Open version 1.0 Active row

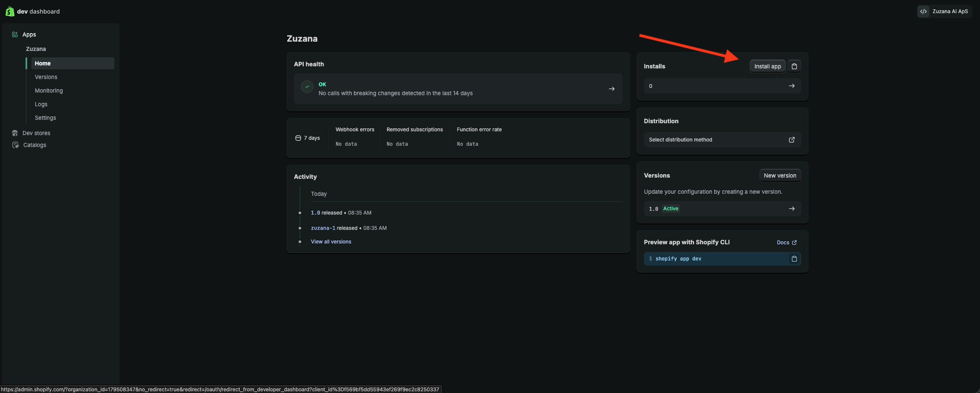[x=722, y=209]
